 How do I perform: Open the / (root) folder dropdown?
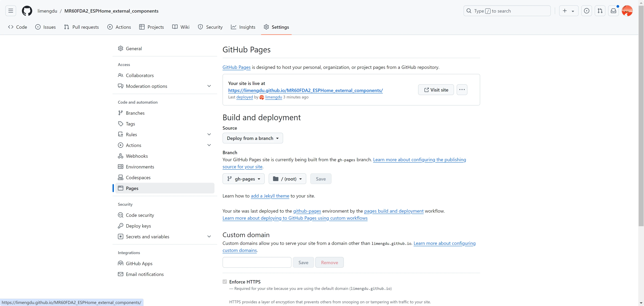click(287, 179)
